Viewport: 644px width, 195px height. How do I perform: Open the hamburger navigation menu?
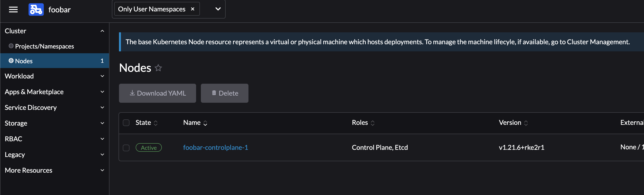pyautogui.click(x=13, y=10)
